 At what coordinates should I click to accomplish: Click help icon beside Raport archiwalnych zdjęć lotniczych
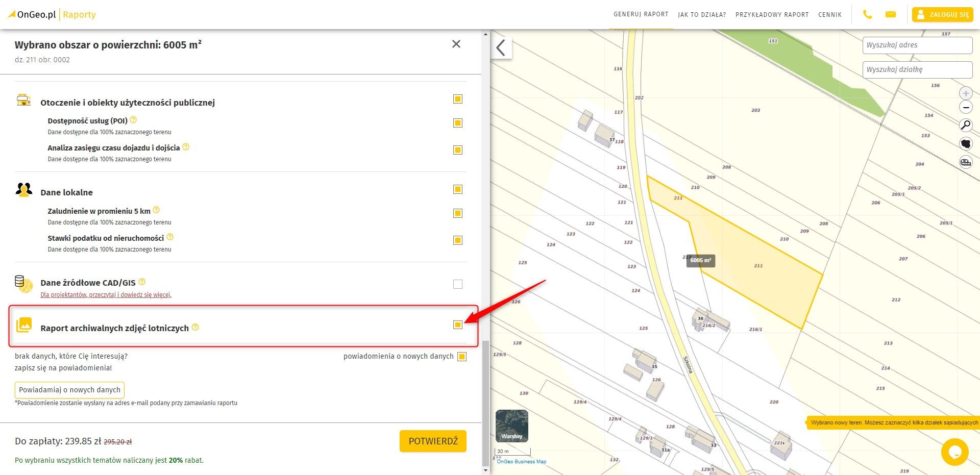coord(195,328)
